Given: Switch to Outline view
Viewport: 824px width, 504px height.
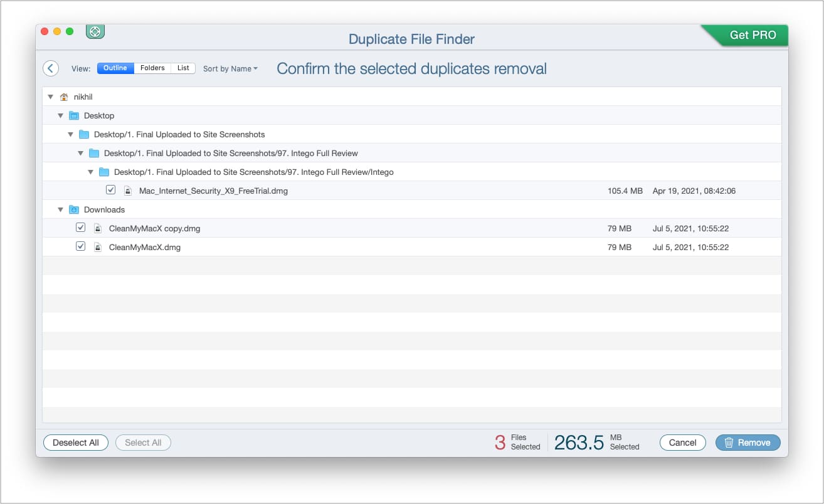Looking at the screenshot, I should 115,68.
